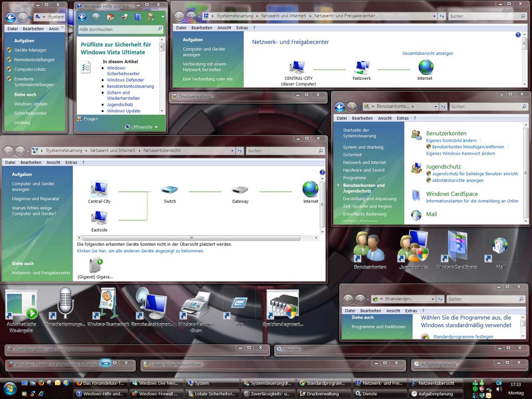
Task: Open the Automatische Wiedergabe desktop shortcut
Action: (22, 310)
